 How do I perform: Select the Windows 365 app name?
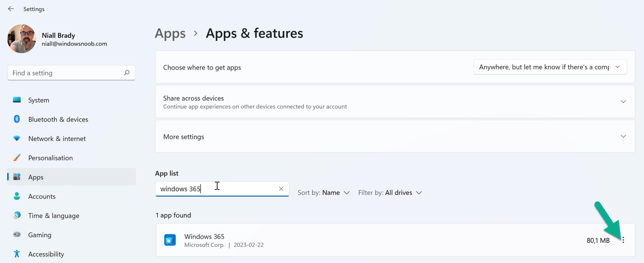point(204,237)
